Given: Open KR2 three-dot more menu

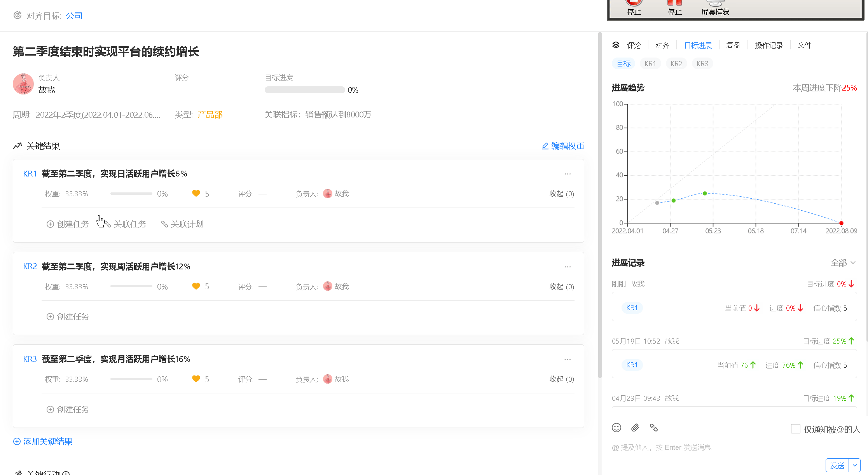Looking at the screenshot, I should click(x=567, y=267).
